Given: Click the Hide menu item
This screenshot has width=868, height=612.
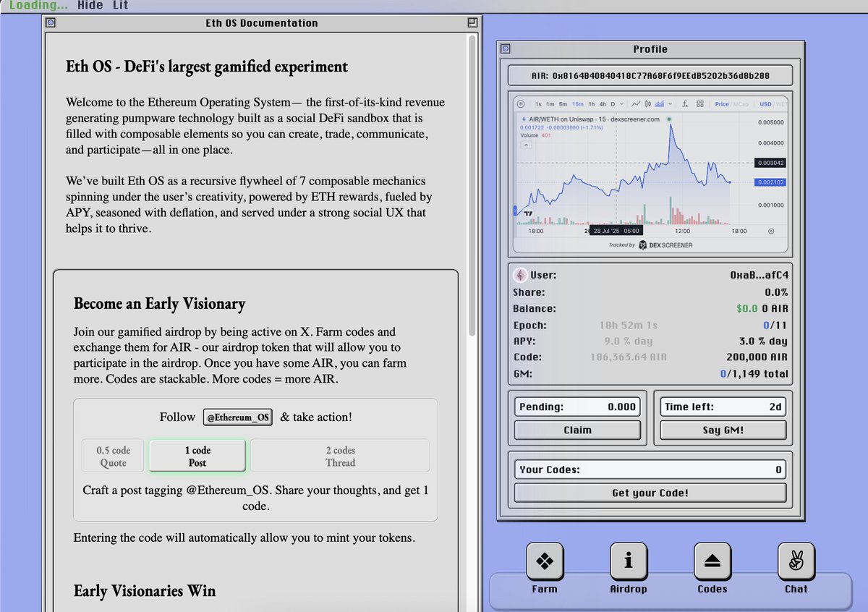Looking at the screenshot, I should pyautogui.click(x=90, y=5).
